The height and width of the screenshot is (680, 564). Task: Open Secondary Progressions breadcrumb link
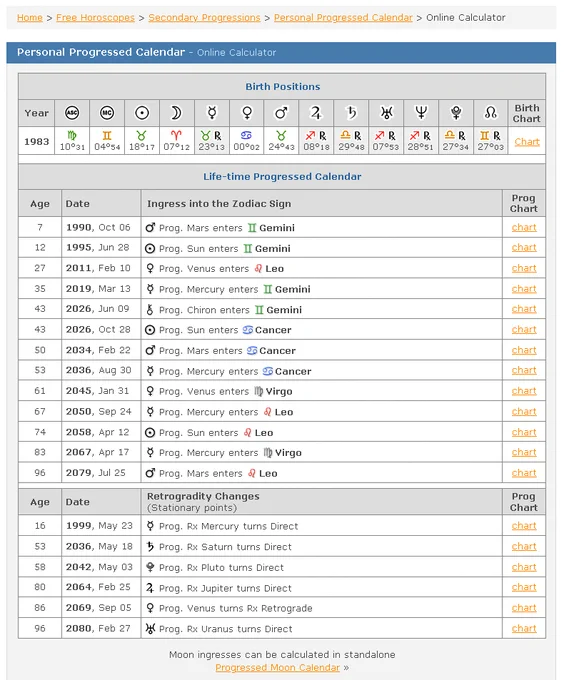(x=204, y=18)
